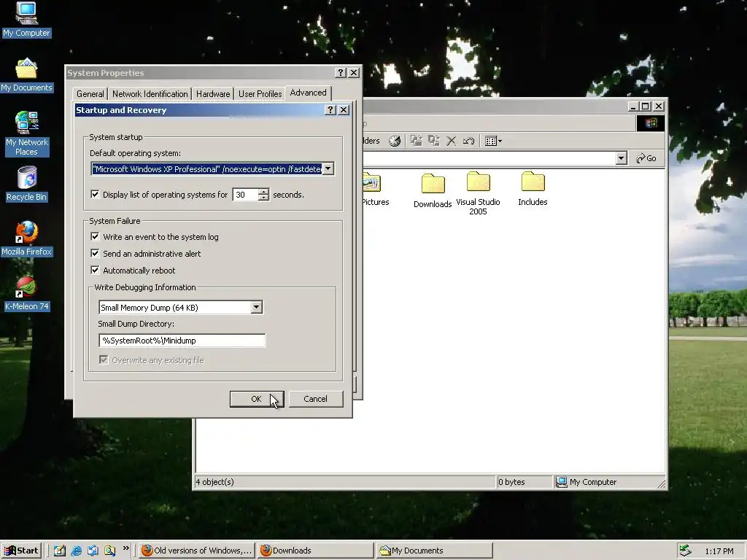Screen dimensions: 747x560
Task: Click the seconds number input field
Action: 245,194
